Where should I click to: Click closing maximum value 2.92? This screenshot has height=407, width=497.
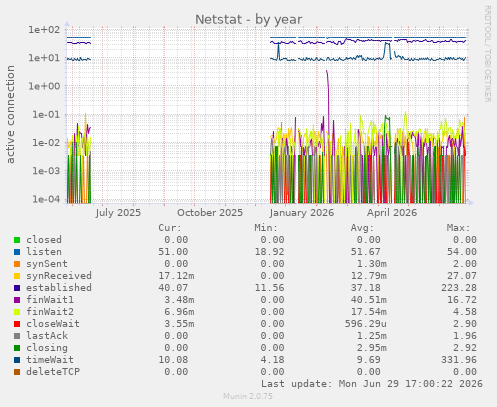pos(465,348)
